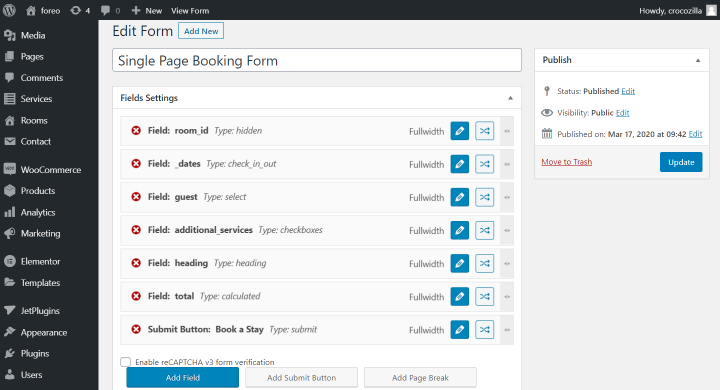This screenshot has height=390, width=720.
Task: Click Add Submit Button
Action: (302, 378)
